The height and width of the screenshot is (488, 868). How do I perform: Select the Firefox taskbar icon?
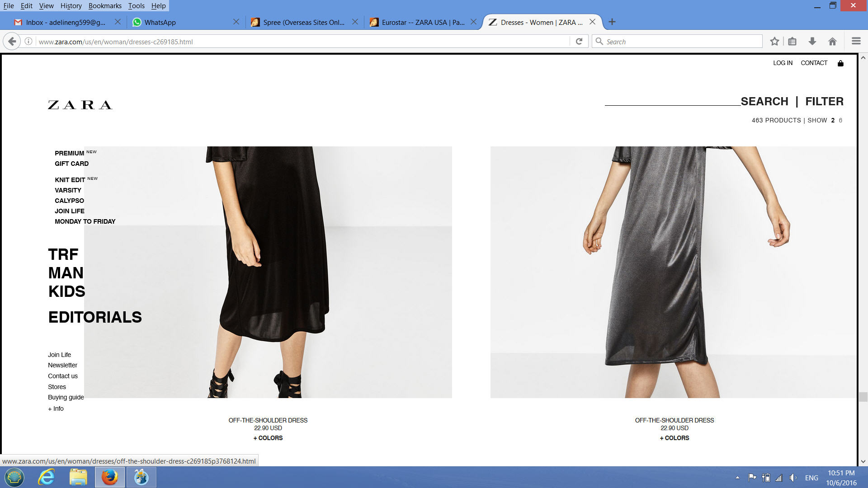109,477
